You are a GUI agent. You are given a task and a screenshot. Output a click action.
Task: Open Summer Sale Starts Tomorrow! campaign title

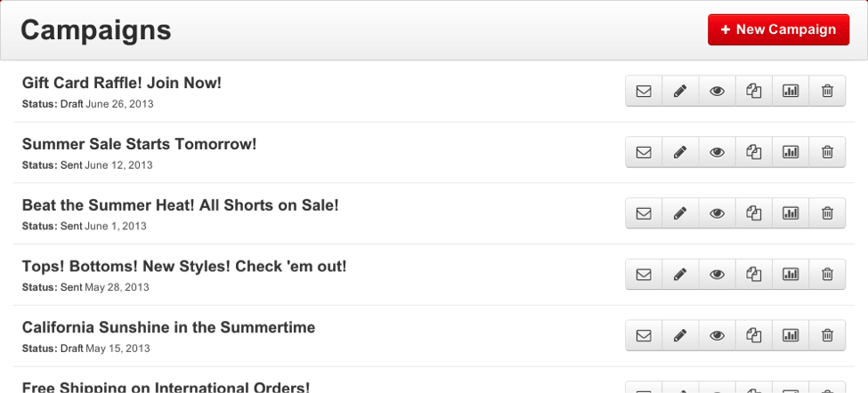[x=139, y=144]
